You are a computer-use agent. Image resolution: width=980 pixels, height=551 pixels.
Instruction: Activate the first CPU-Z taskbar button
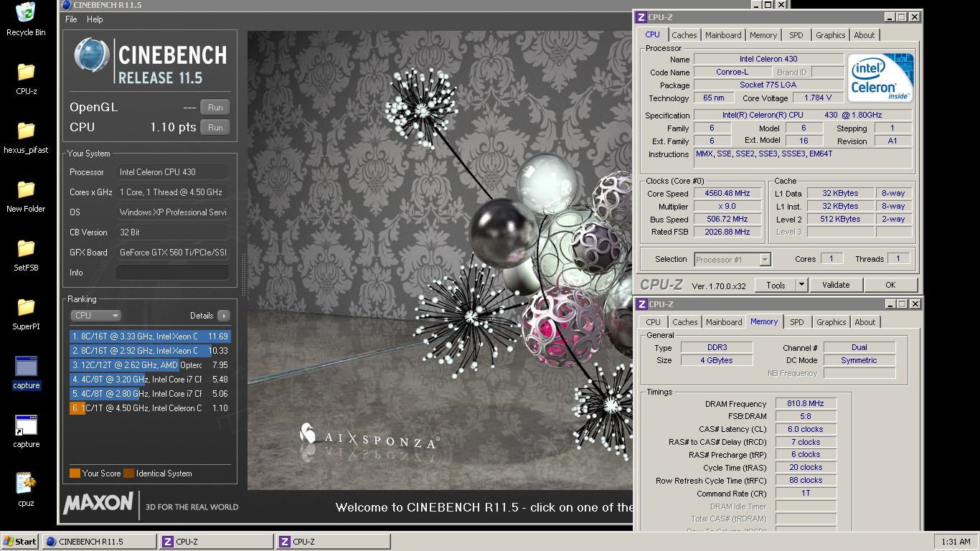point(216,542)
